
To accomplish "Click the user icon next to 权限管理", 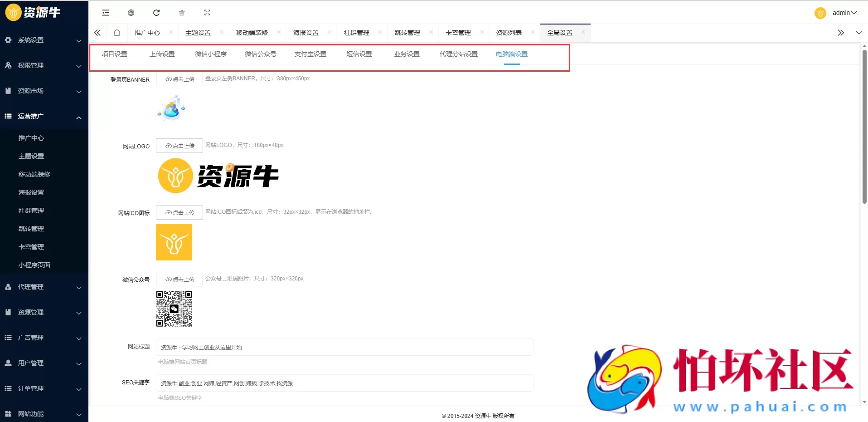I will coord(8,65).
